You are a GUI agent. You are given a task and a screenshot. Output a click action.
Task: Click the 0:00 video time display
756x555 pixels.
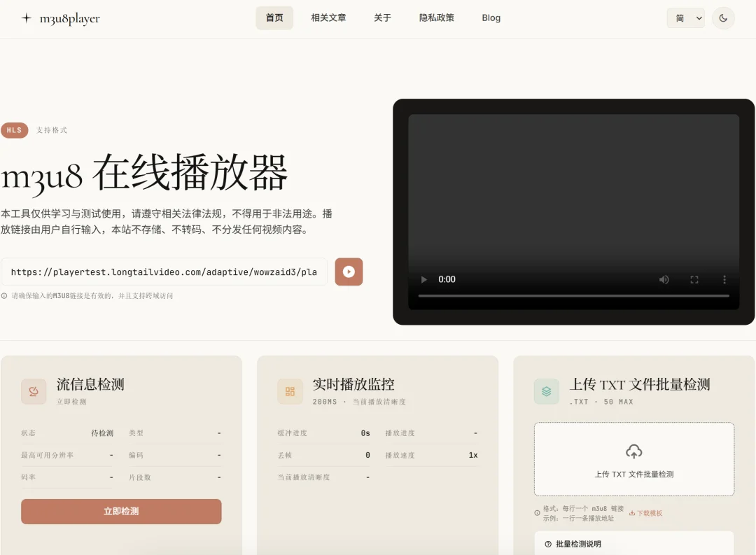coord(447,279)
